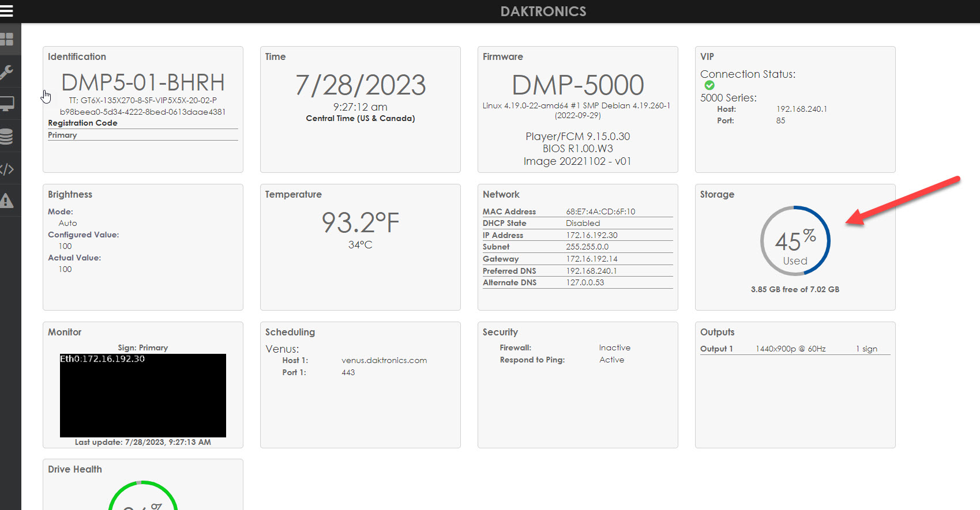This screenshot has height=510, width=980.
Task: Click the Monitor sign preview thumbnail
Action: (142, 395)
